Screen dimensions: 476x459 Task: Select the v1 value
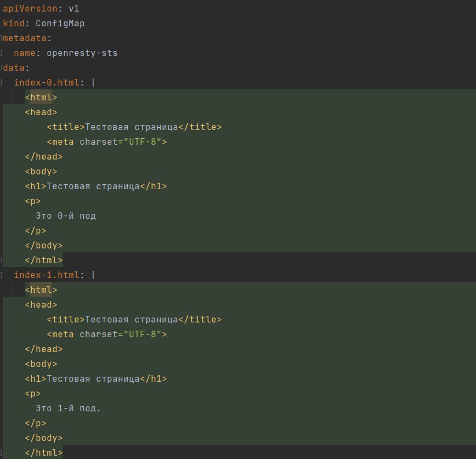tap(74, 9)
